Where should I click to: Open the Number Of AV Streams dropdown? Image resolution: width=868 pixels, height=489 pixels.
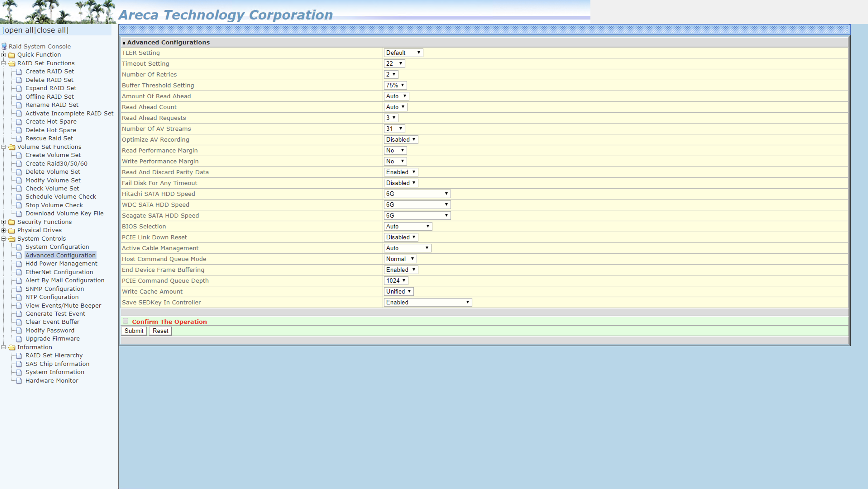[x=394, y=129]
